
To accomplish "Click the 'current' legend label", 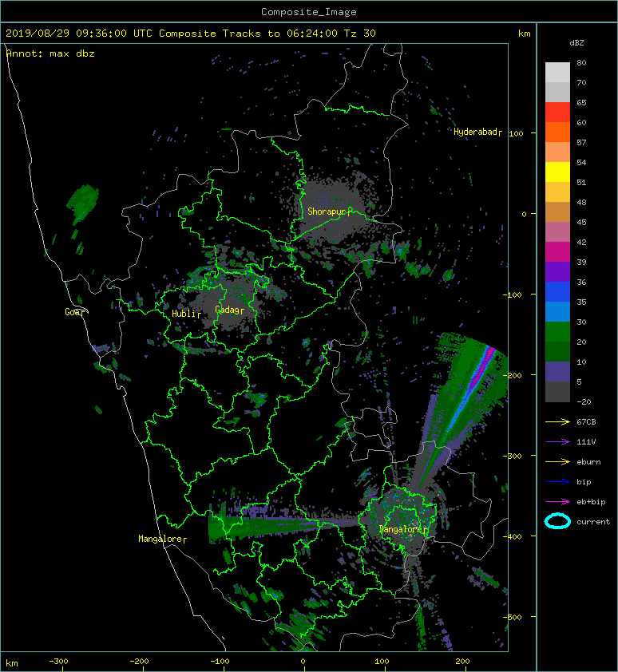I will point(593,522).
